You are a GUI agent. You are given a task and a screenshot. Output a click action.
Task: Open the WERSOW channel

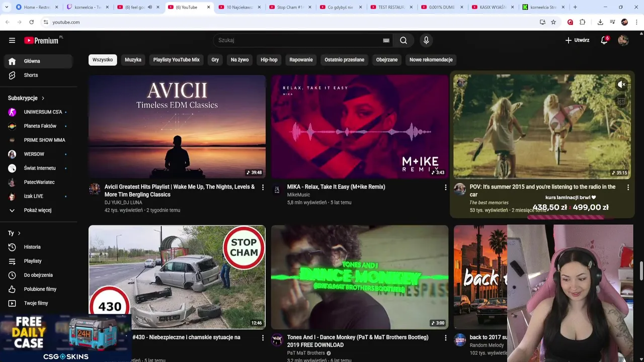point(39,154)
